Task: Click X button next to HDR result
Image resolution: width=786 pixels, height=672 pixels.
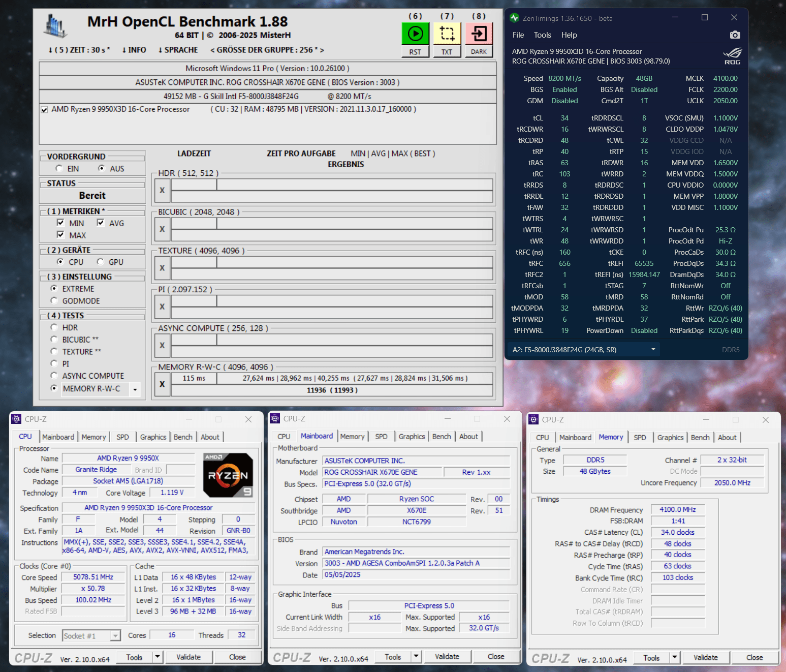Action: [162, 190]
